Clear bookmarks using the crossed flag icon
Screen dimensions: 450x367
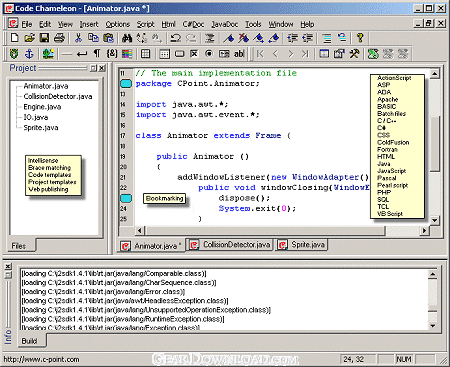[244, 38]
